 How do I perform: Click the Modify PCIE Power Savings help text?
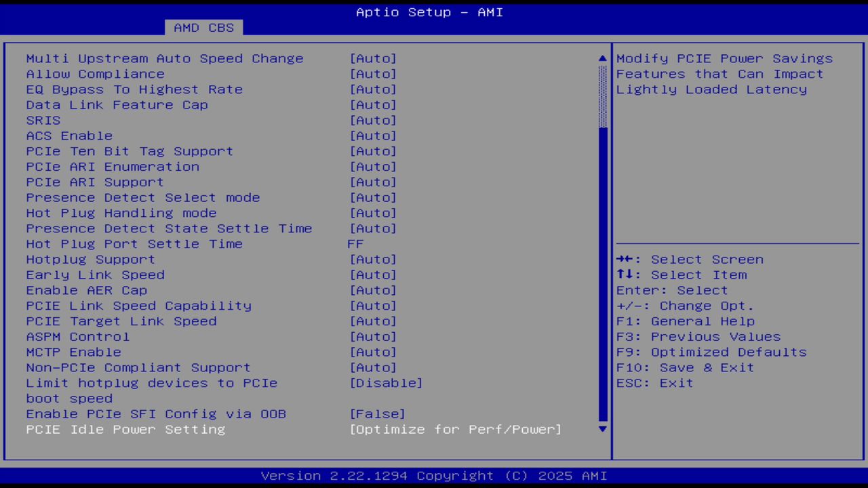click(x=724, y=74)
